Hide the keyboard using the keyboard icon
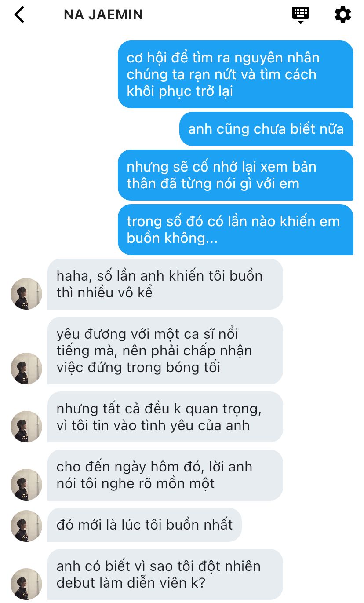Image resolution: width=364 pixels, height=603 pixels. pos(301,15)
